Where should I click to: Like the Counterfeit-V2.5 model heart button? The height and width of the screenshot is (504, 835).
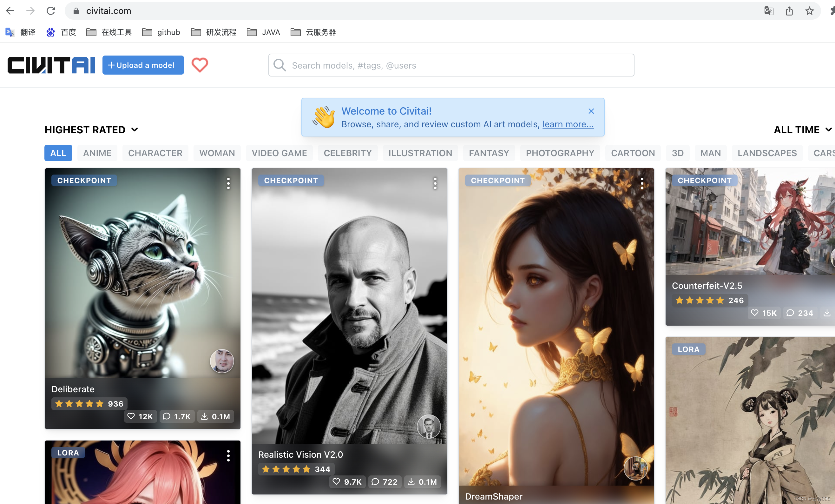pyautogui.click(x=764, y=313)
